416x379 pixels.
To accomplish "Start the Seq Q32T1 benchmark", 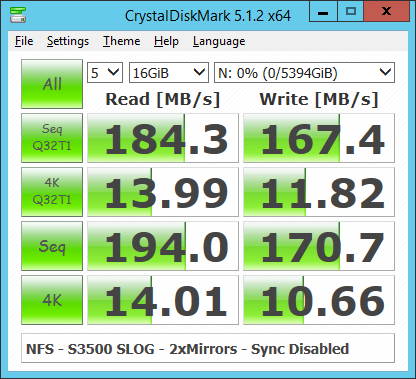I will 52,138.
